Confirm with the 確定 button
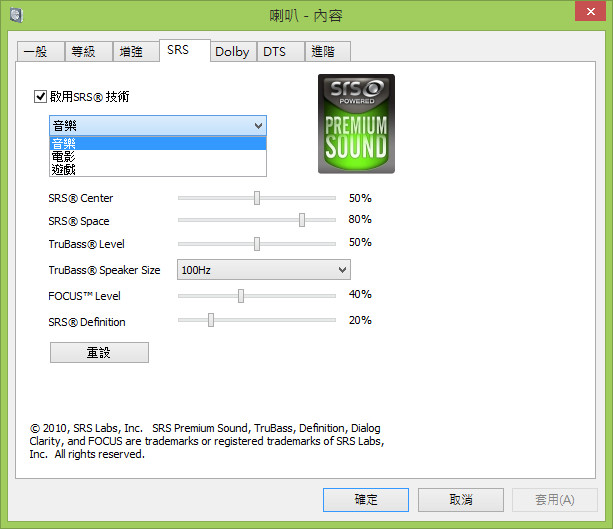Image resolution: width=613 pixels, height=529 pixels. click(x=366, y=500)
